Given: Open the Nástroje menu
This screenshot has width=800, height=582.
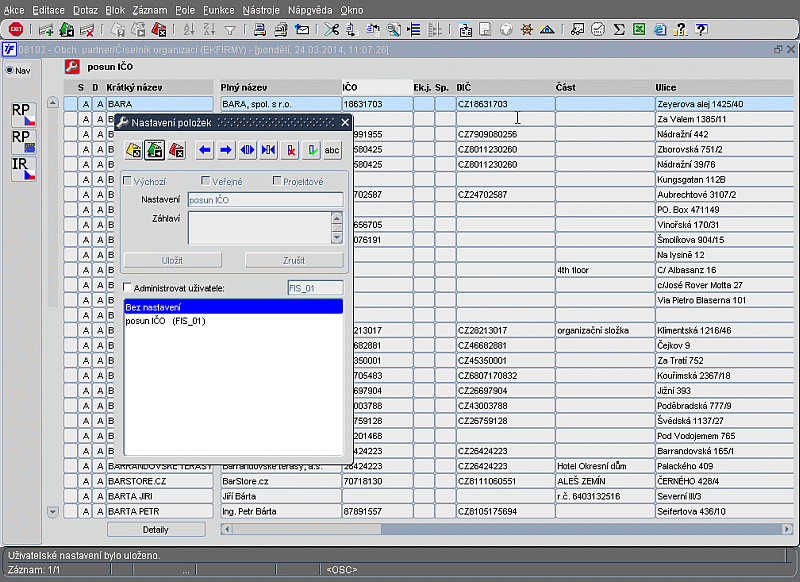Looking at the screenshot, I should point(261,10).
